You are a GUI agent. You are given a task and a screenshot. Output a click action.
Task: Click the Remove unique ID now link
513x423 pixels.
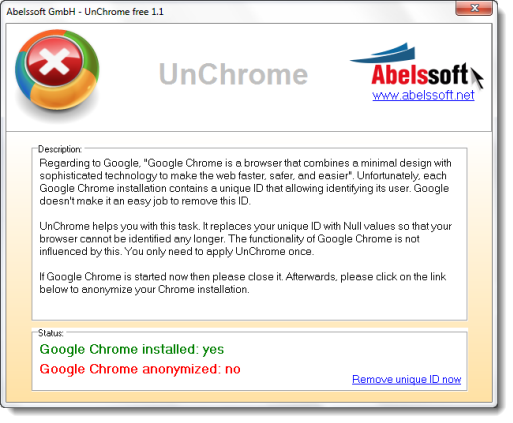[x=406, y=379]
